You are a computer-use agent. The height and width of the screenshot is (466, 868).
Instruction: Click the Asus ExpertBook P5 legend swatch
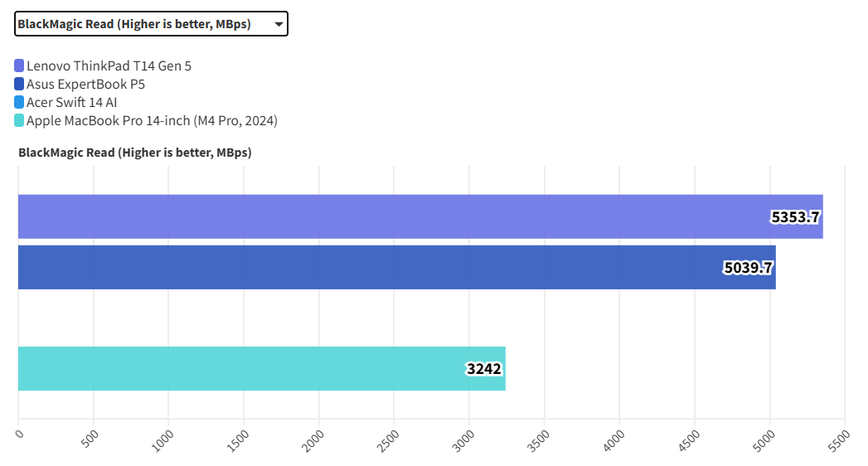coord(19,84)
